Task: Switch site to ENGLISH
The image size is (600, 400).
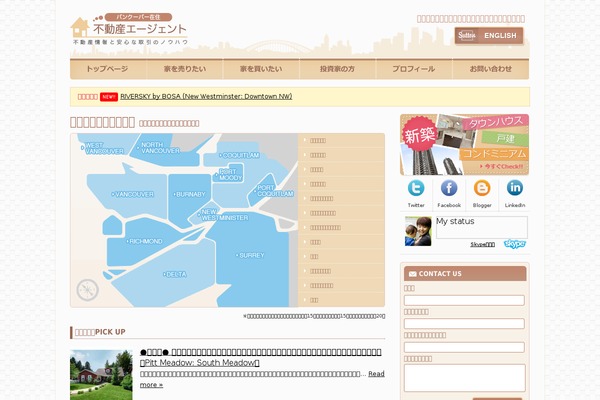Action: pos(489,36)
